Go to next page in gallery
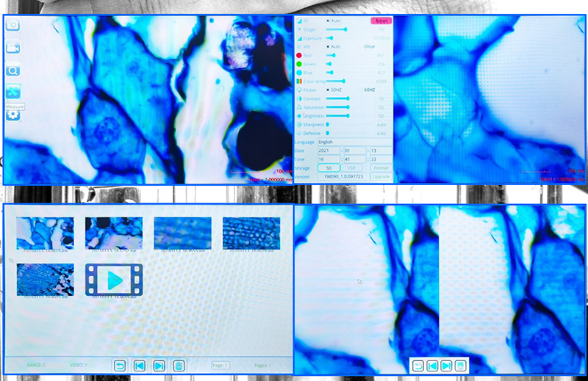Screen dimensions: 588x381 pos(159,365)
